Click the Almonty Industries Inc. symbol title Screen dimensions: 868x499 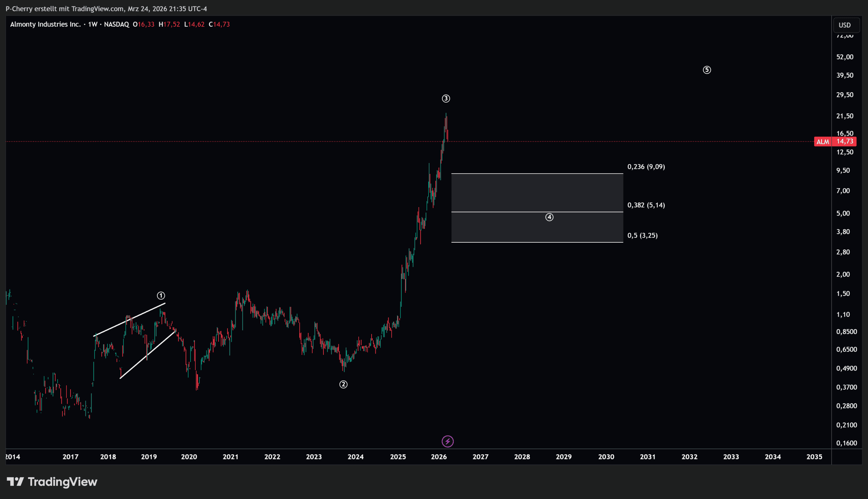point(45,24)
